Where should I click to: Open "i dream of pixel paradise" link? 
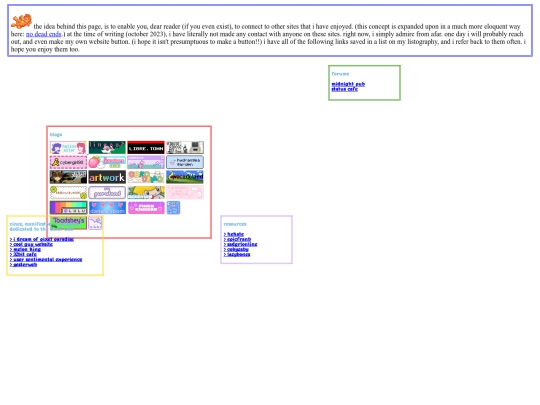pos(42,239)
